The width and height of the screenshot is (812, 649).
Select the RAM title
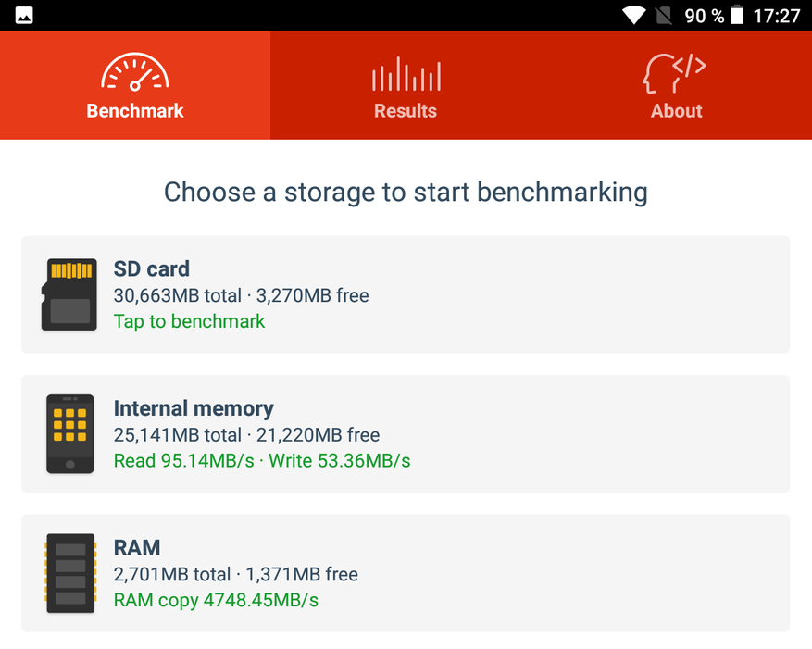click(x=137, y=547)
